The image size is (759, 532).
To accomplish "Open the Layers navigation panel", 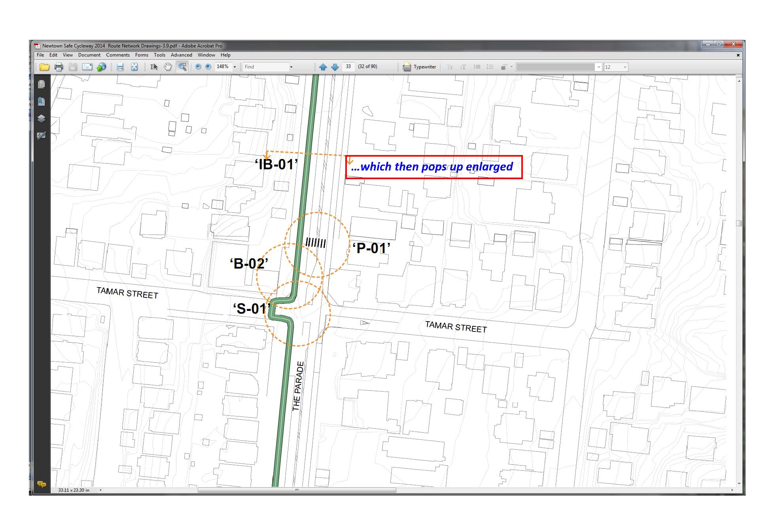I will (x=41, y=118).
